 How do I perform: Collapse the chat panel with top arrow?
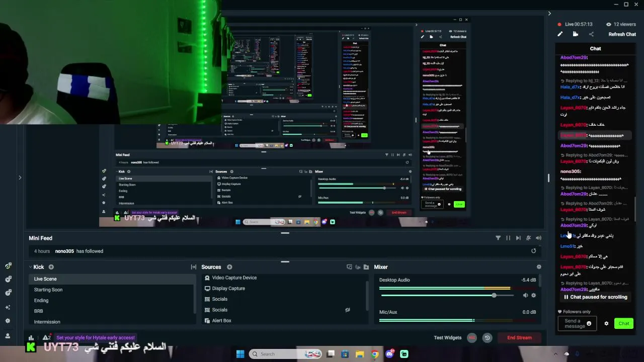549,14
